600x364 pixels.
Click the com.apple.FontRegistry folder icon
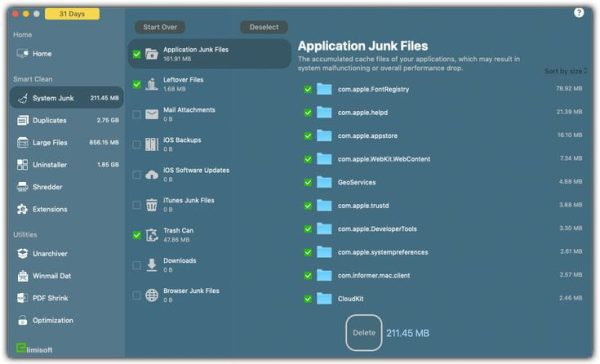324,89
